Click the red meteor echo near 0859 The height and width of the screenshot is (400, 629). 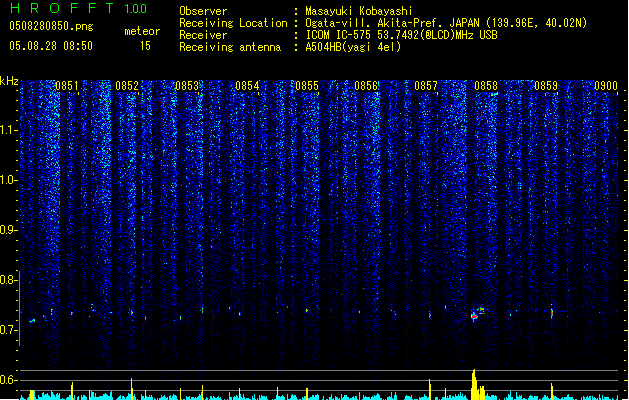click(552, 313)
